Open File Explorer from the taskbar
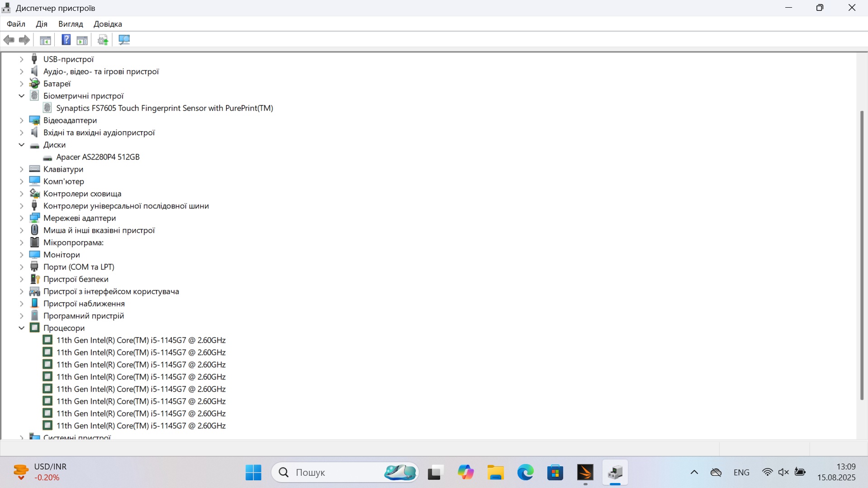868x488 pixels. tap(496, 473)
